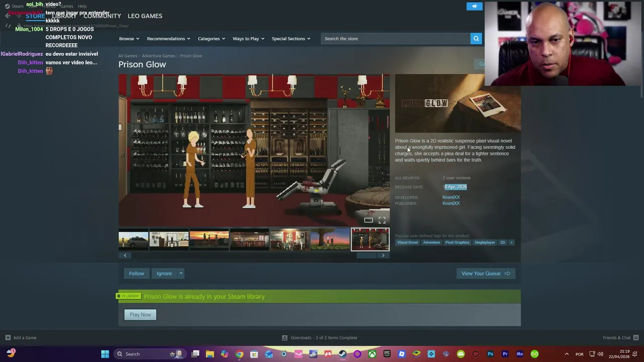
Task: Select the Visual Novel tag
Action: point(408,242)
